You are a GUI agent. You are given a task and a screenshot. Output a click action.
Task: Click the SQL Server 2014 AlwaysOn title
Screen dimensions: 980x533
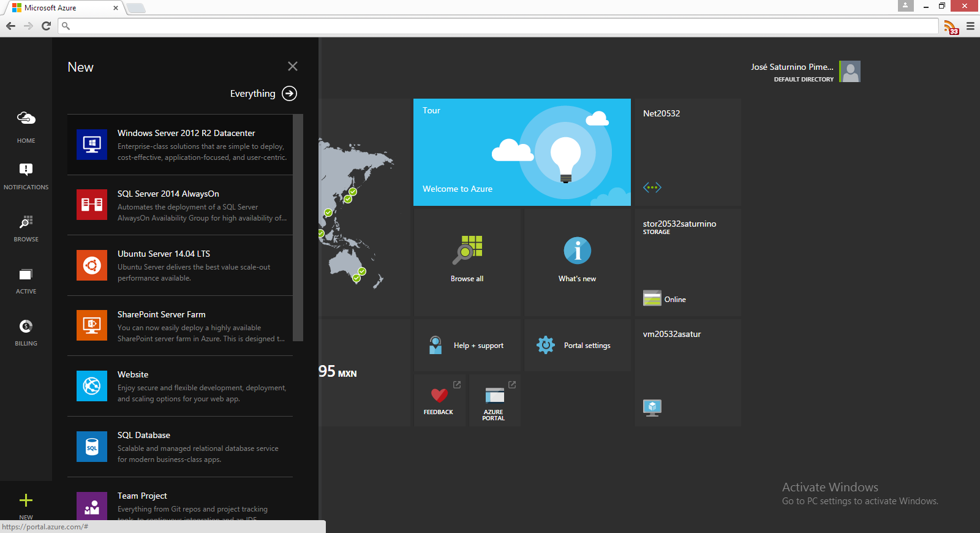168,194
